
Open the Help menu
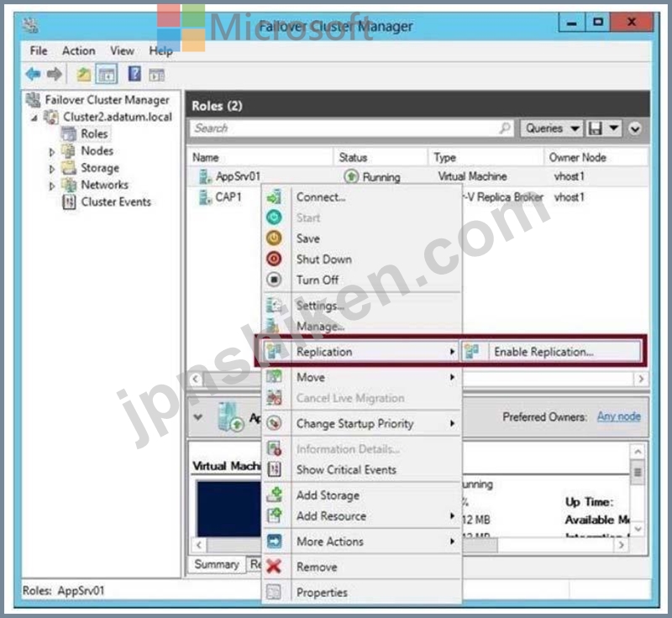160,50
